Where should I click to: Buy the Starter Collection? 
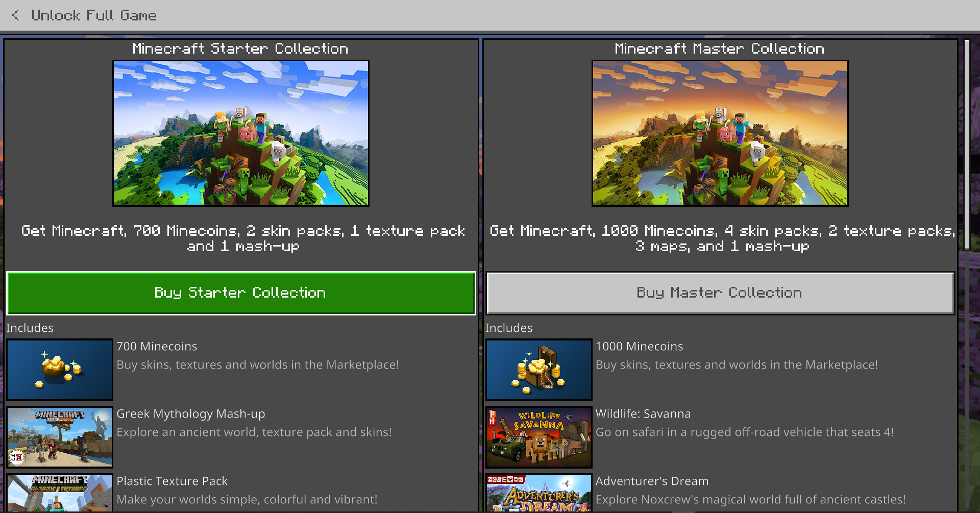point(241,293)
